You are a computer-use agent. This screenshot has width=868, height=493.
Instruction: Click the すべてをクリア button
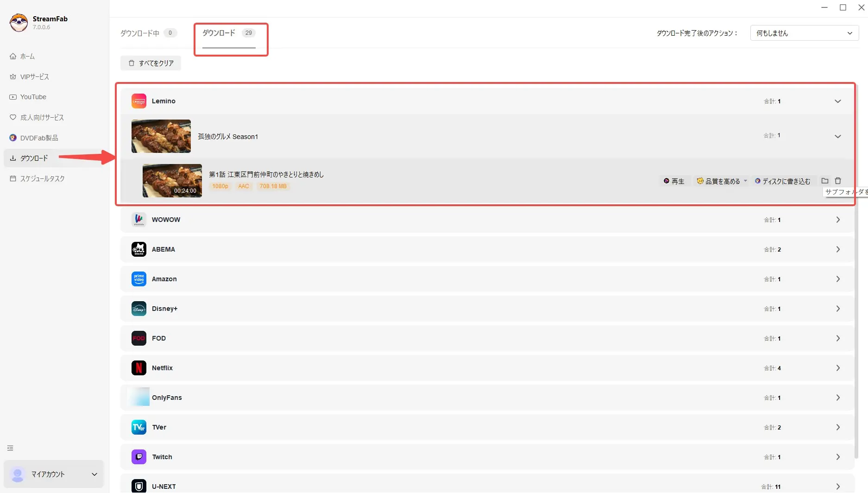151,63
